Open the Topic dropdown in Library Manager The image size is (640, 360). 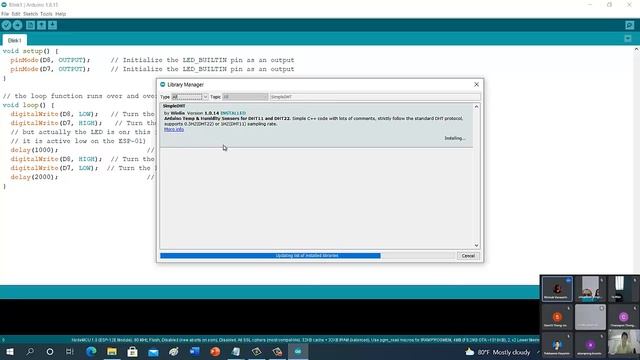[x=245, y=97]
